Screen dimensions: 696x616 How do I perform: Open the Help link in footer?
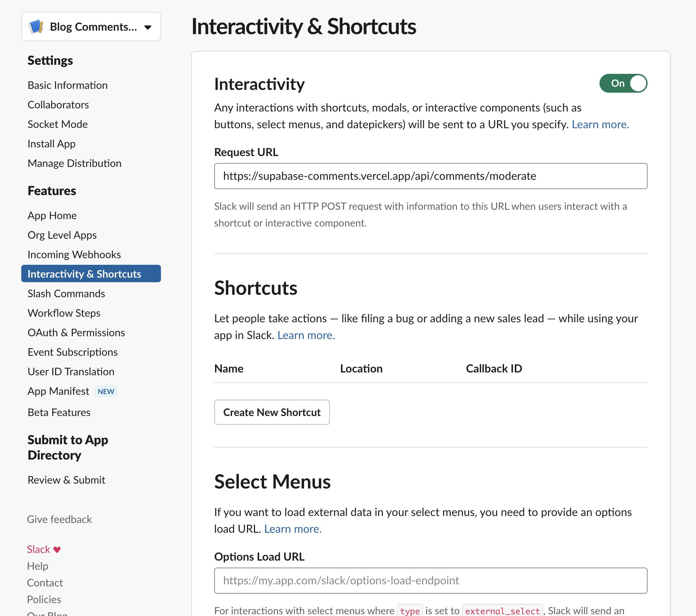38,566
